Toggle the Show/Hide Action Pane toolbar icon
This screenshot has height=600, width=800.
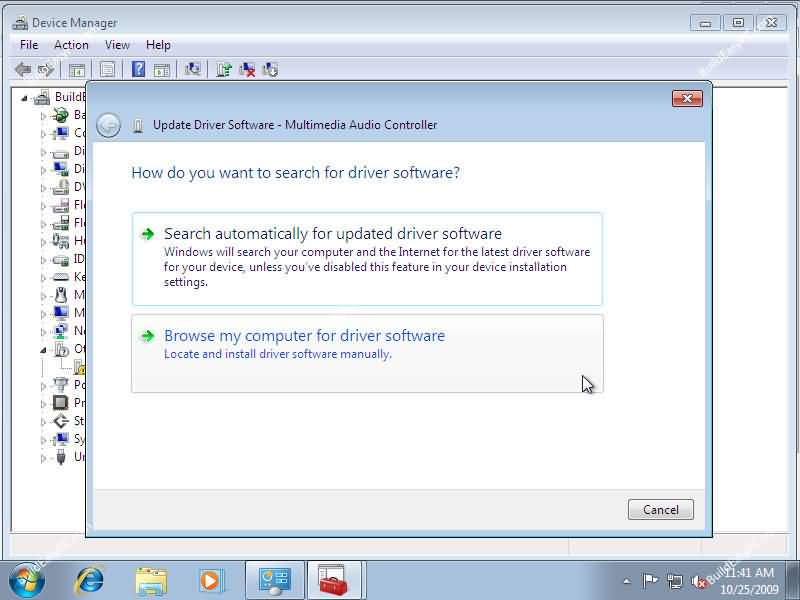[161, 70]
